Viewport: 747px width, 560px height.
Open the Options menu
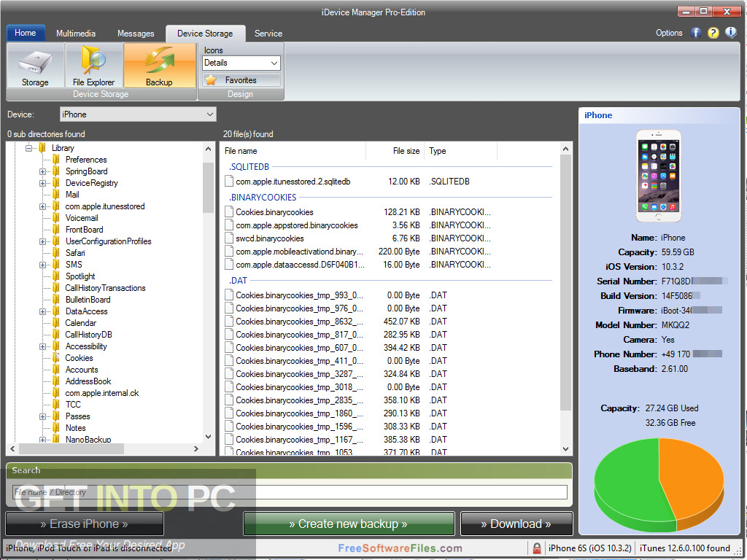pyautogui.click(x=669, y=33)
